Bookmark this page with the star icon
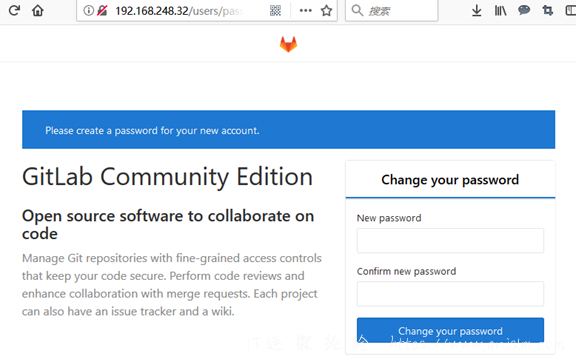 tap(326, 10)
